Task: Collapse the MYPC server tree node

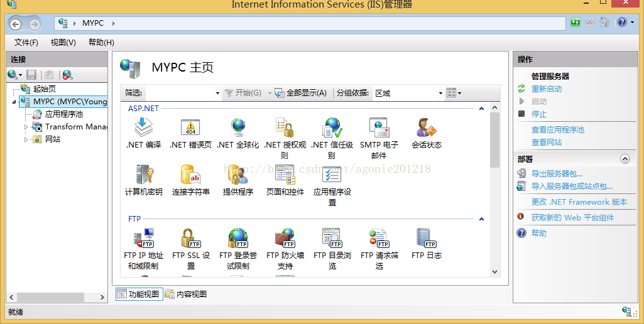Action: coord(14,102)
